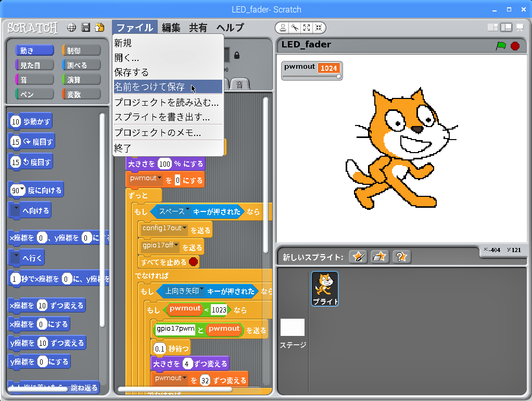Select the scissors delete tool
Viewport: 532px width, 401px height.
pos(295,28)
